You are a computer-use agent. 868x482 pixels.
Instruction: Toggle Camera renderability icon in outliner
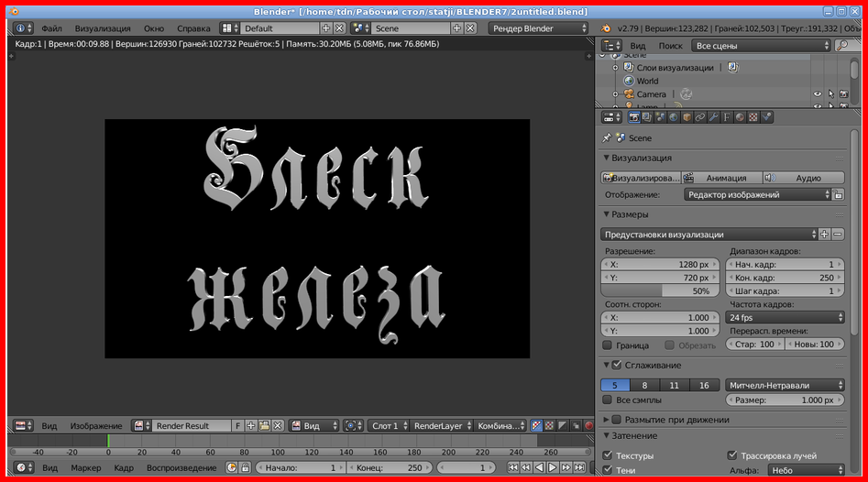pos(843,94)
